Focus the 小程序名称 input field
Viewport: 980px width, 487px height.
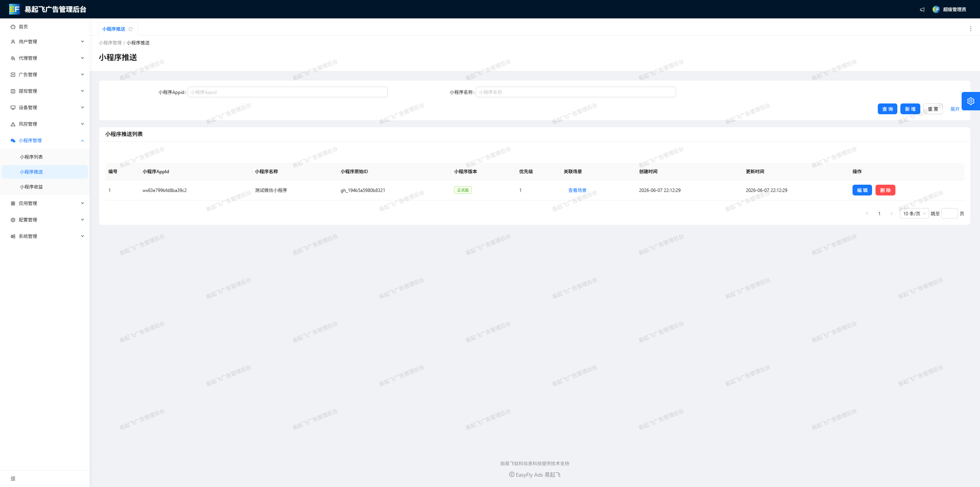point(576,92)
